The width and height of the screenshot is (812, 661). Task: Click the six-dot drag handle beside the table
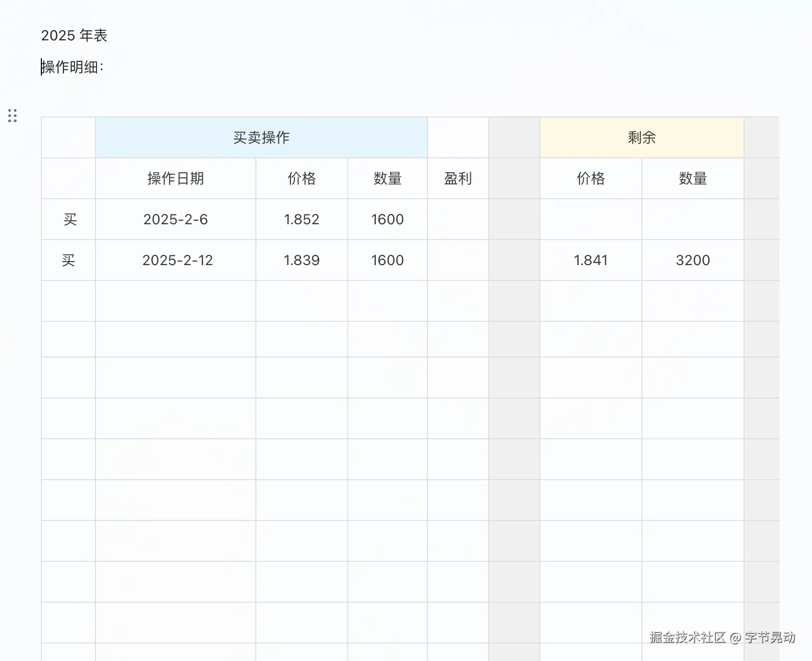click(12, 116)
